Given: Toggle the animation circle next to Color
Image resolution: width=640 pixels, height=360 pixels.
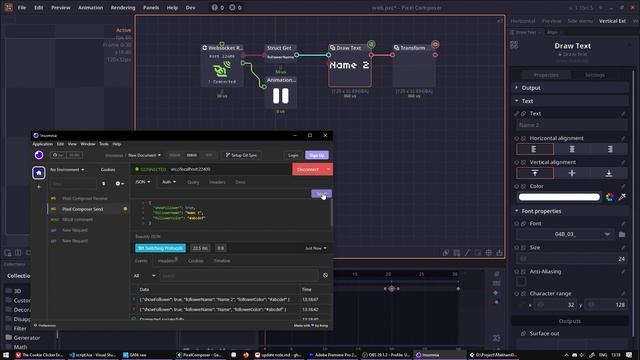Looking at the screenshot, I should (517, 186).
